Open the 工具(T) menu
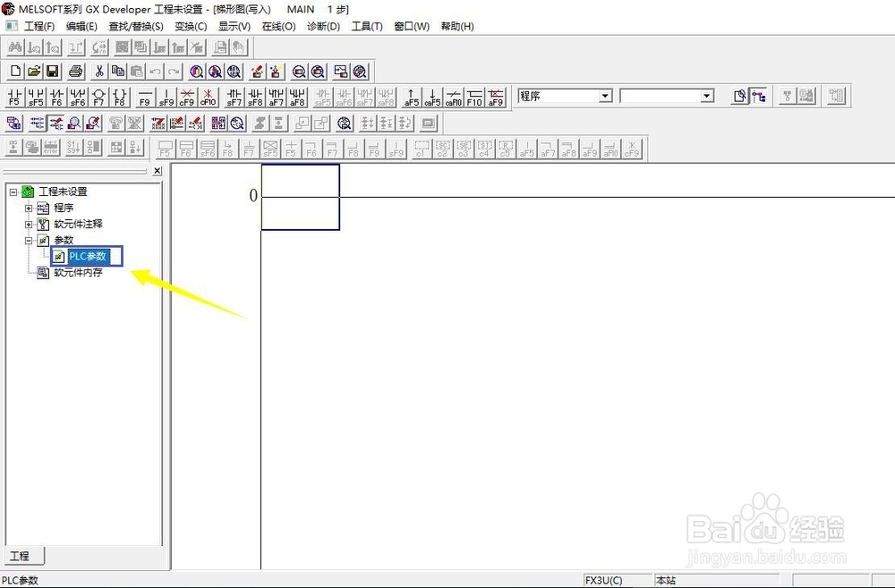Viewport: 895px width, 588px height. pyautogui.click(x=367, y=26)
